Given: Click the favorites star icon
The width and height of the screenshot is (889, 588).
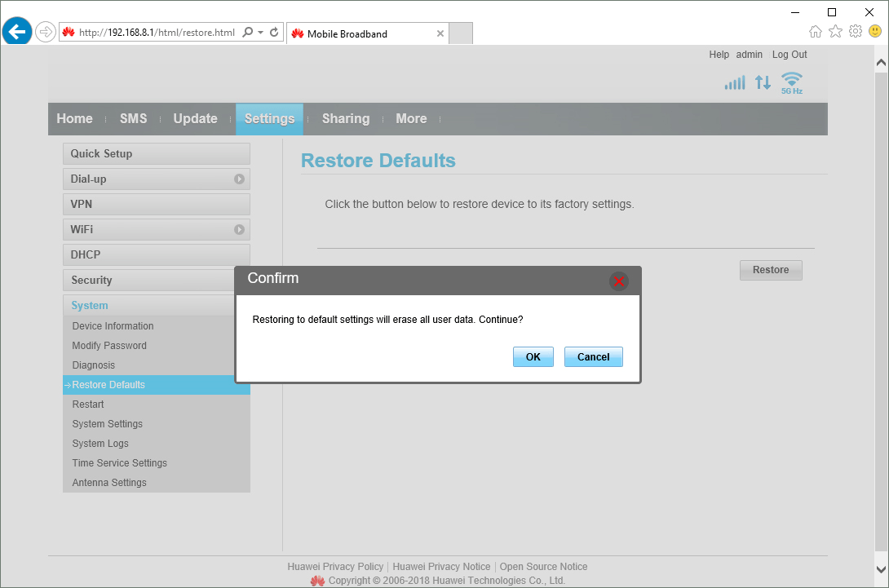Looking at the screenshot, I should click(x=835, y=30).
